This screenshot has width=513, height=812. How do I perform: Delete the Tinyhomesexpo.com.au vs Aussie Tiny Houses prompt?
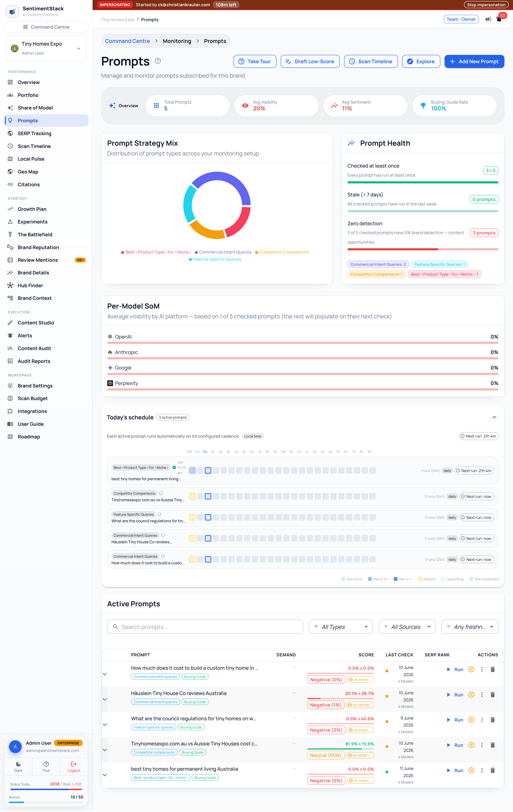tap(492, 745)
